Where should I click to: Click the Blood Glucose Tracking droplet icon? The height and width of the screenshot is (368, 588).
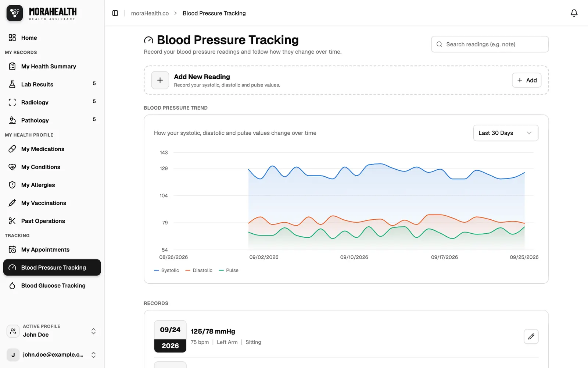(x=12, y=286)
